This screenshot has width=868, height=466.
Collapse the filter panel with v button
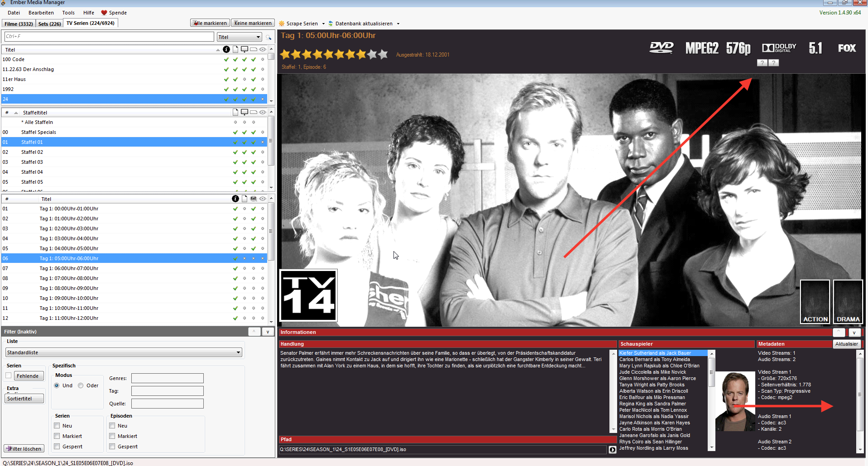click(268, 332)
